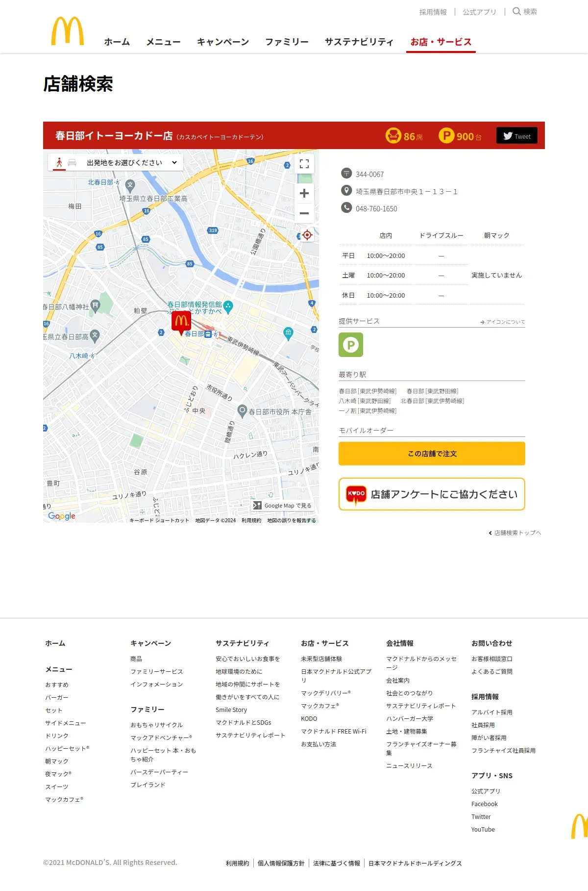The height and width of the screenshot is (891, 588).
Task: Center map on my current location
Action: coord(307,235)
